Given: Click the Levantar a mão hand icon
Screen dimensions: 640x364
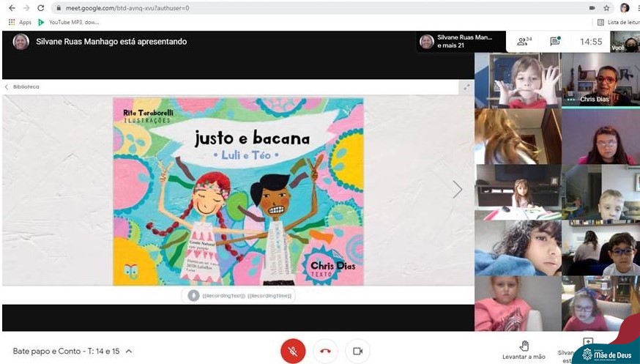Looking at the screenshot, I should point(524,346).
